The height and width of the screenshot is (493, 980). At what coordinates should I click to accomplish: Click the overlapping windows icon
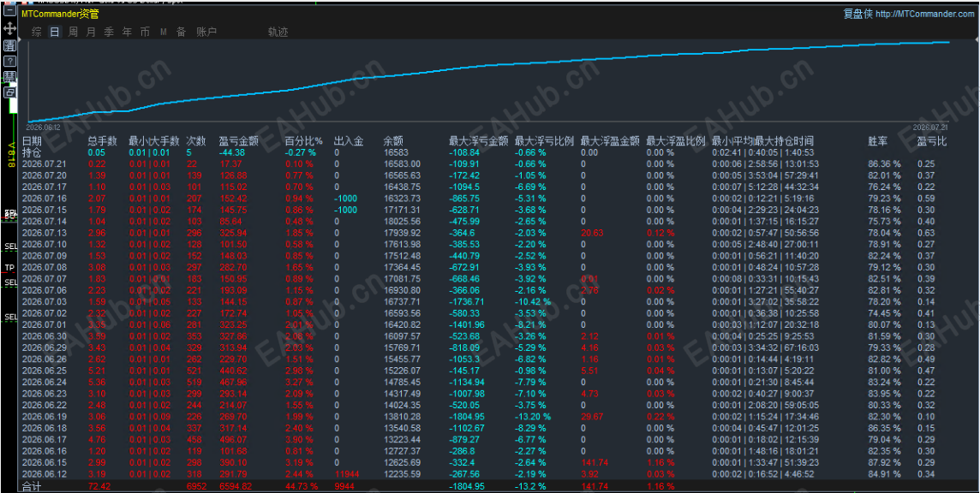(9, 92)
